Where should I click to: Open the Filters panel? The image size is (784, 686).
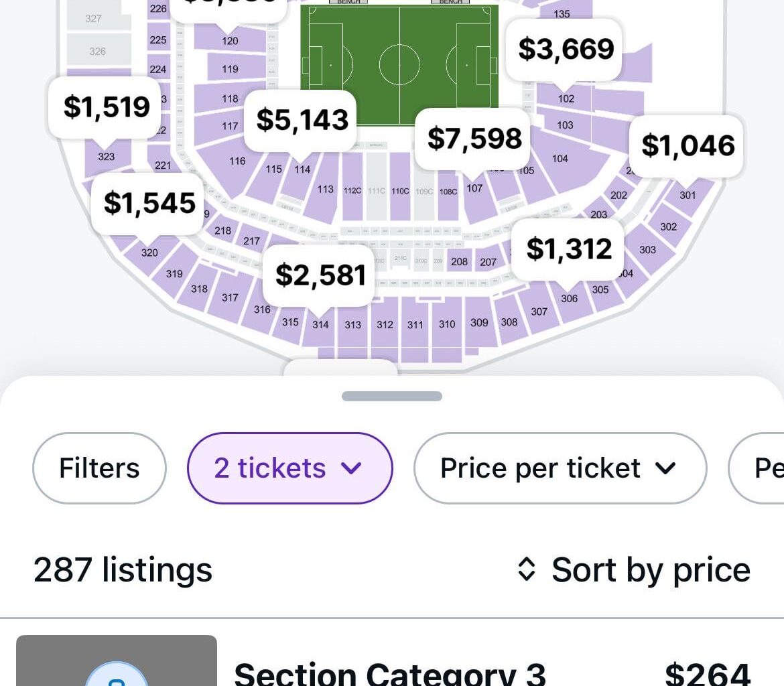tap(99, 468)
